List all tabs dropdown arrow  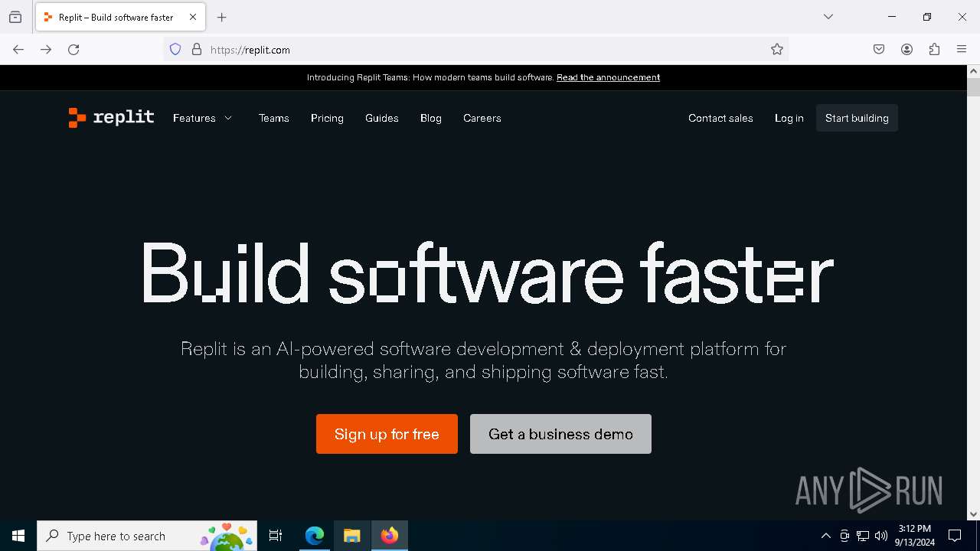(828, 17)
